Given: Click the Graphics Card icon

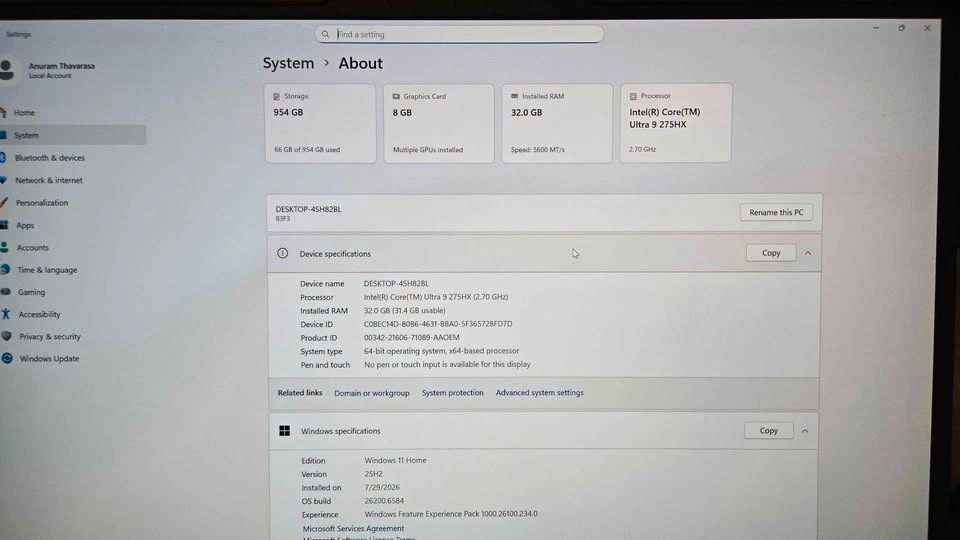Looking at the screenshot, I should click(x=396, y=96).
